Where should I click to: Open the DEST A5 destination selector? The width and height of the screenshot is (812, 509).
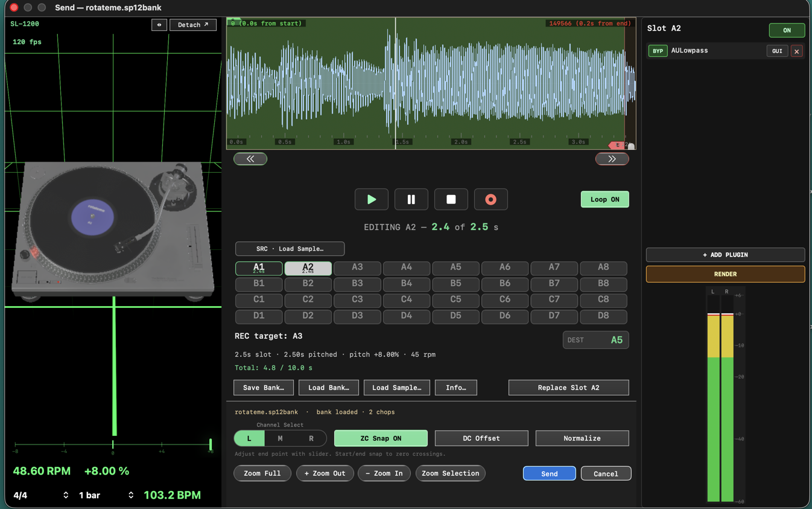[x=595, y=340]
